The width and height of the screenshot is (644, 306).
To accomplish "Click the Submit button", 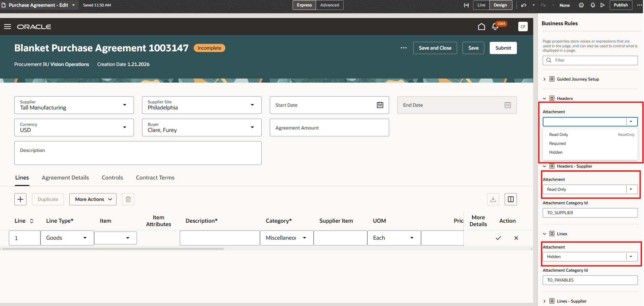I will (x=503, y=48).
